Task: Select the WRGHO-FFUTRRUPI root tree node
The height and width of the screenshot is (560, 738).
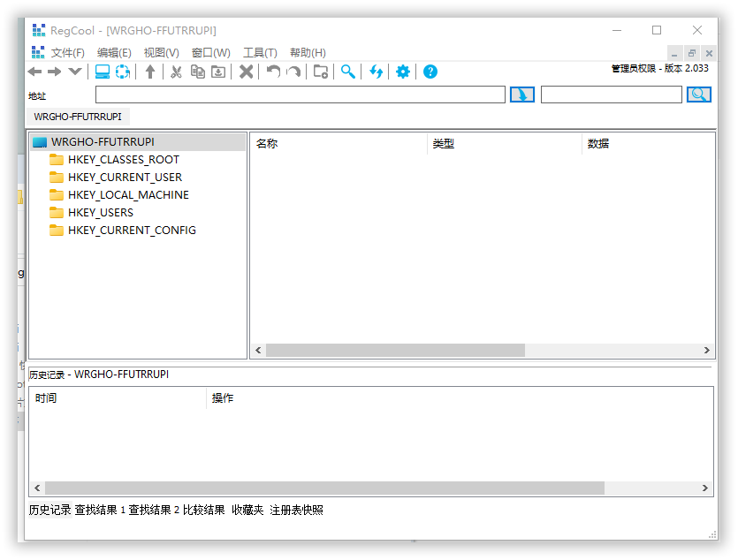Action: coord(103,142)
